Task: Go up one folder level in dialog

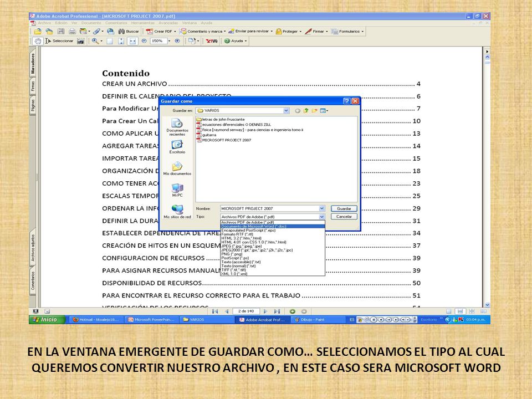Action: [x=306, y=111]
